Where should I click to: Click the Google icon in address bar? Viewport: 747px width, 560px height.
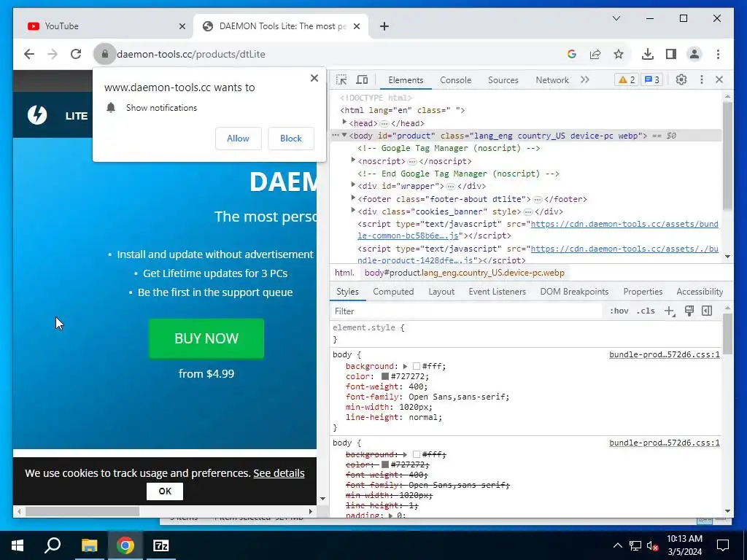[x=572, y=54]
